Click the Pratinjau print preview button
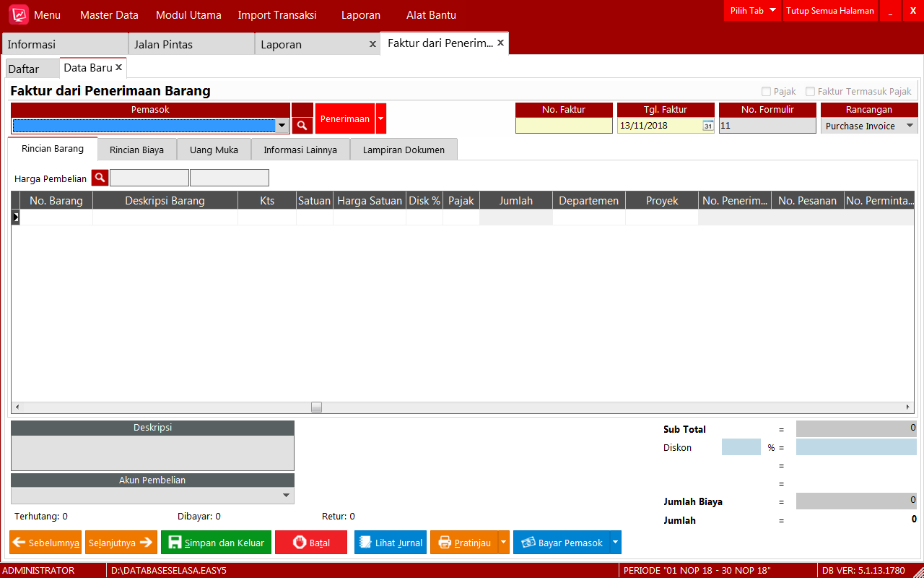The width and height of the screenshot is (924, 578). (x=464, y=543)
